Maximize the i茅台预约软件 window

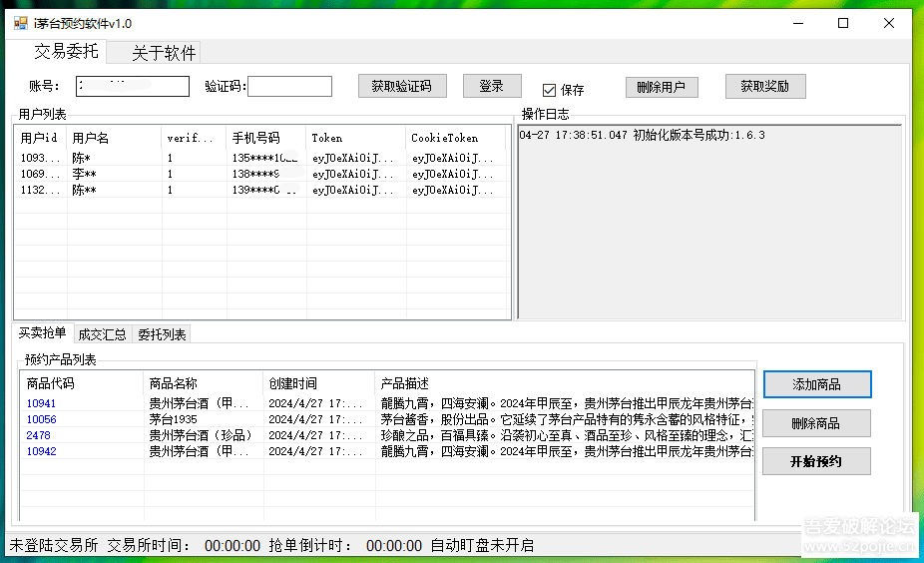pos(843,24)
